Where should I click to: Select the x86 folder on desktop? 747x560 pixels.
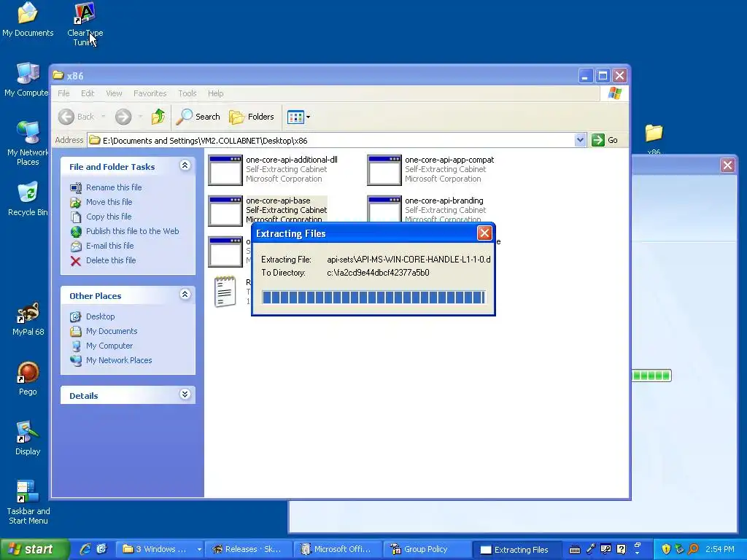654,138
